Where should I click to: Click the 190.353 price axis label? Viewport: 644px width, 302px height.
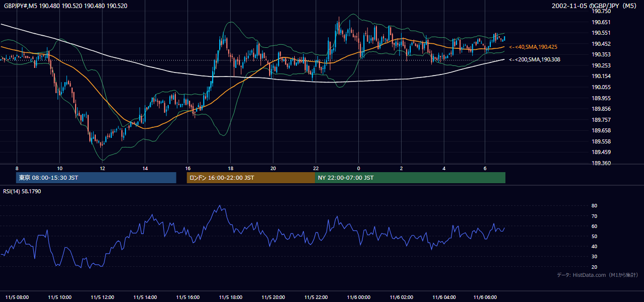[x=601, y=55]
